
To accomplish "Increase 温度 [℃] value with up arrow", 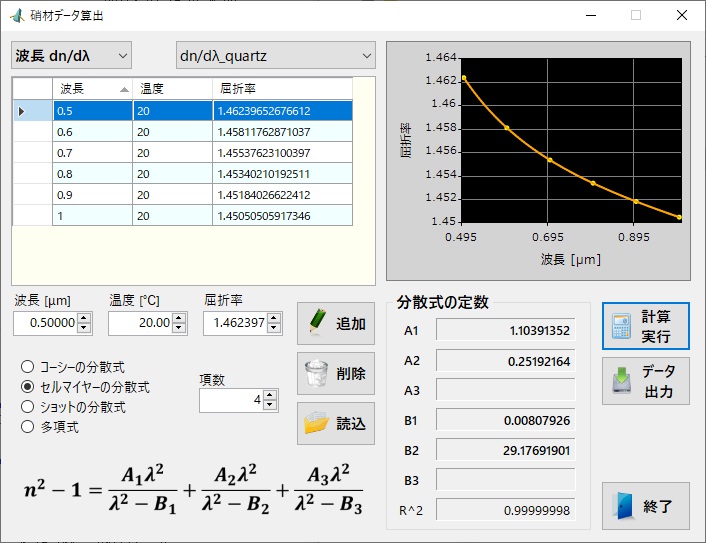I will [x=179, y=318].
